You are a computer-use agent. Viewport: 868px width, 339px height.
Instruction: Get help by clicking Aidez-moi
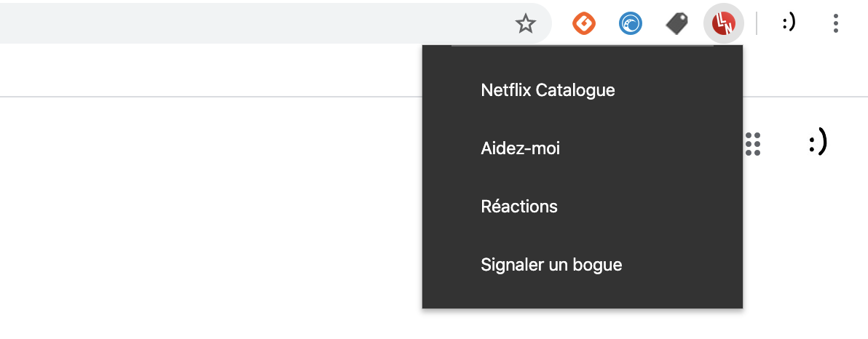520,148
